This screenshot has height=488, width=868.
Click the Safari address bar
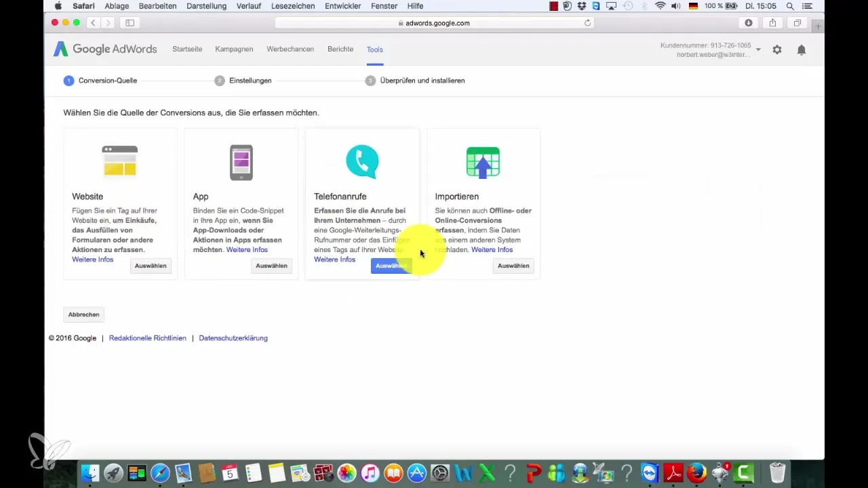point(435,22)
